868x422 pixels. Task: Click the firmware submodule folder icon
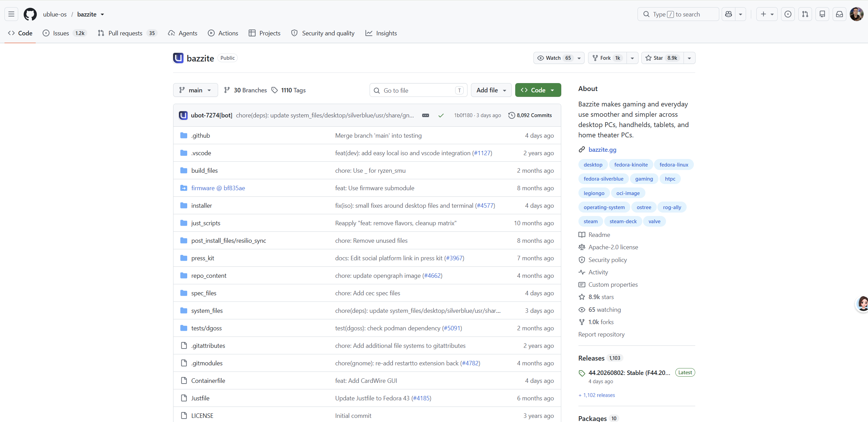tap(184, 188)
